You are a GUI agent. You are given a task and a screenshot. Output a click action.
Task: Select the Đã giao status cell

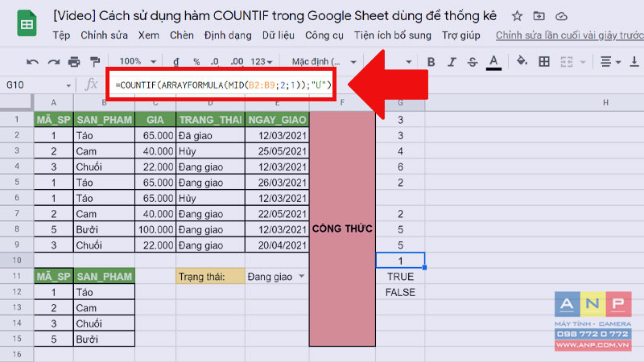pyautogui.click(x=210, y=135)
